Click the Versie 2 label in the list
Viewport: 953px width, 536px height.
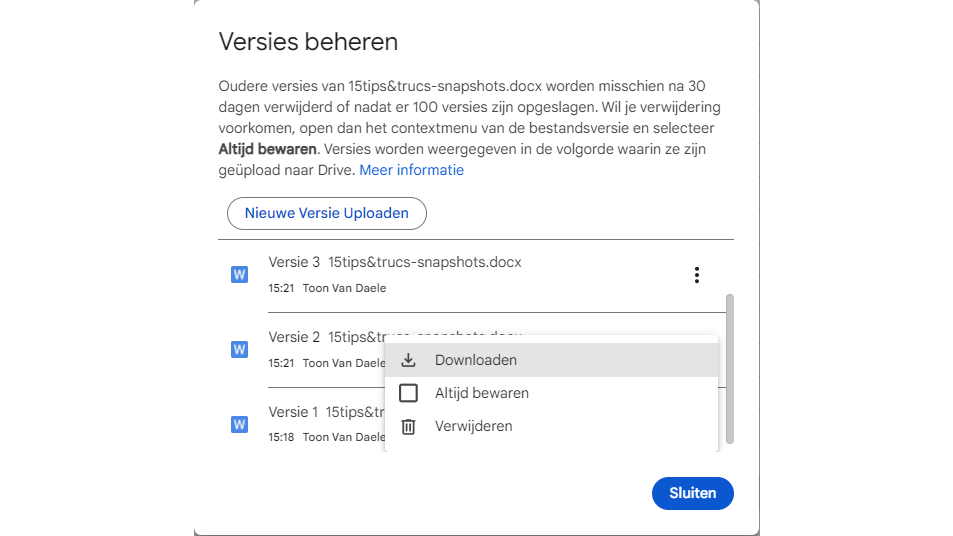tap(294, 337)
